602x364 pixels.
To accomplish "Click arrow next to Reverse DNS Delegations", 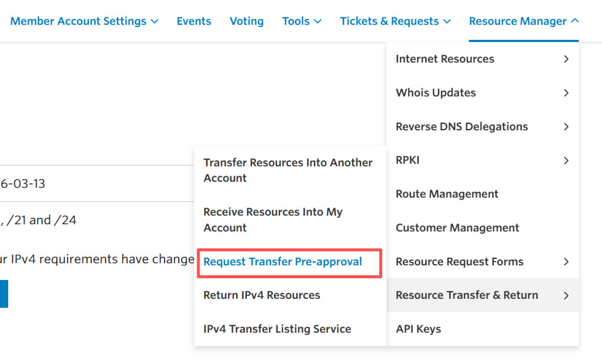I will [566, 127].
